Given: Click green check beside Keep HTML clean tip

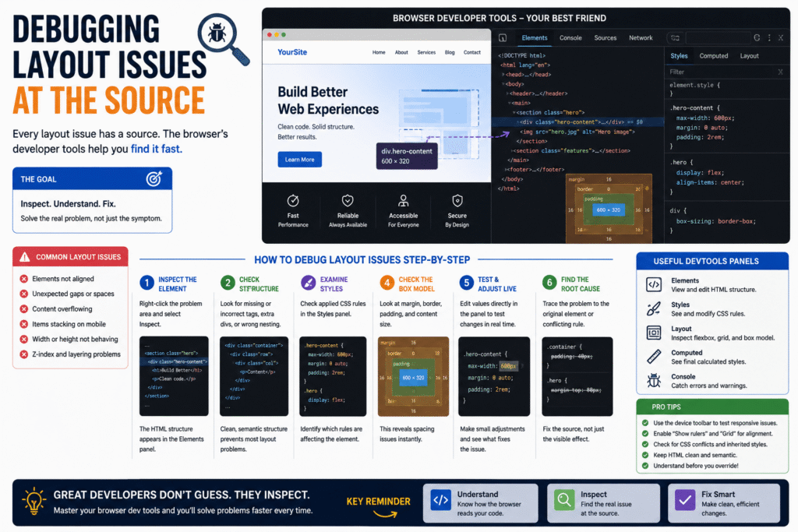Looking at the screenshot, I should tap(645, 455).
